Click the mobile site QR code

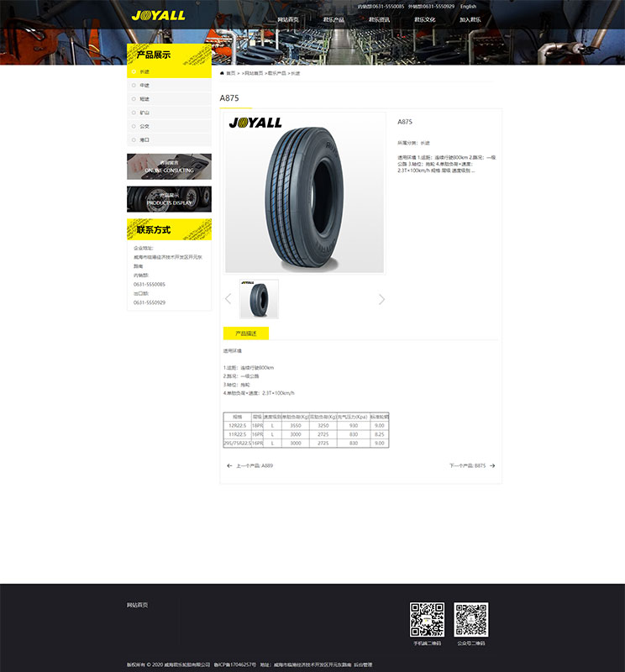(x=427, y=620)
